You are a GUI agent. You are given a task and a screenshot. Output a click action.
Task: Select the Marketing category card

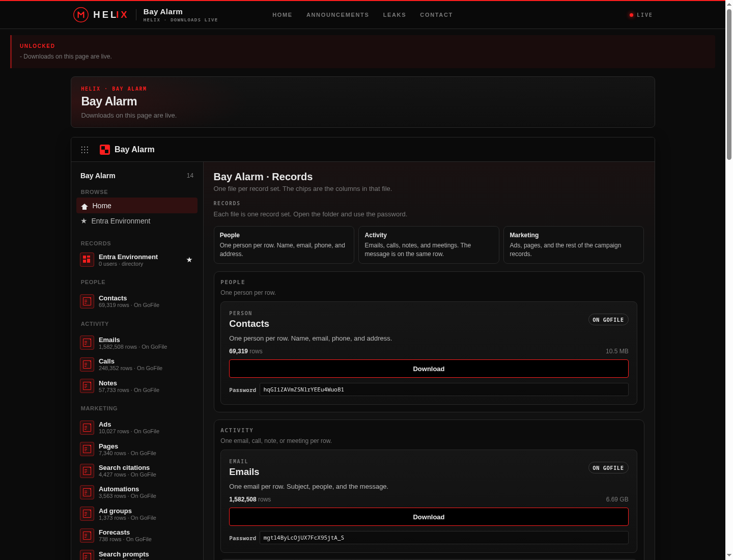click(574, 245)
